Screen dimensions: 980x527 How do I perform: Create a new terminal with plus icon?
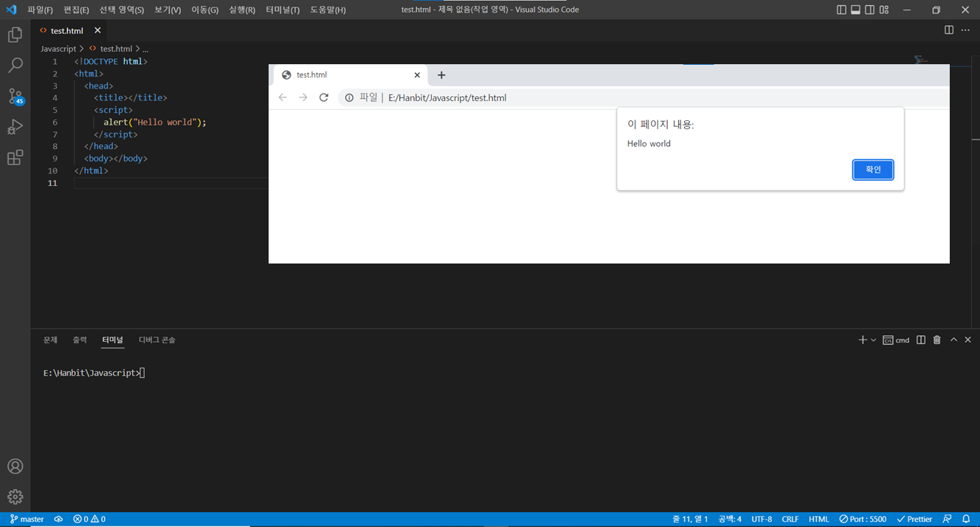tap(863, 340)
